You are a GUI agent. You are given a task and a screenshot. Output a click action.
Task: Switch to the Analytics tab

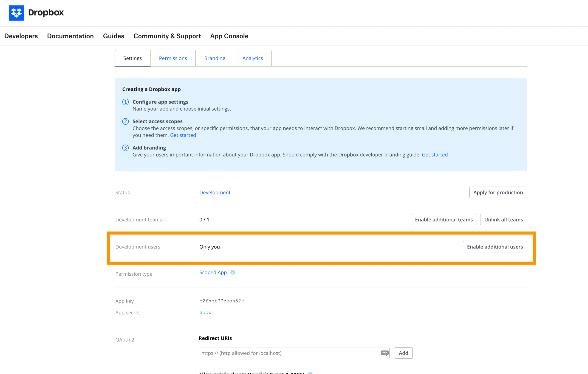(x=252, y=58)
